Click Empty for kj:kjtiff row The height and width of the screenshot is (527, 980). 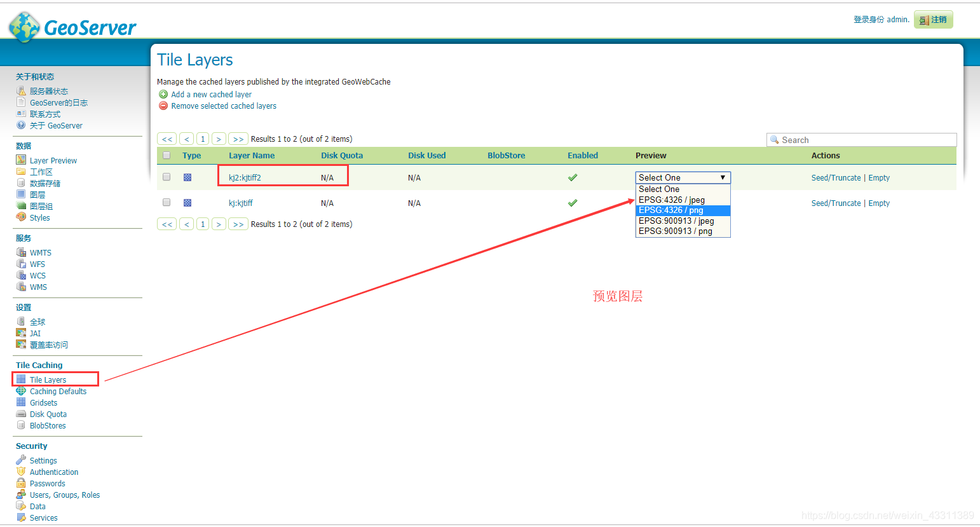click(x=879, y=203)
